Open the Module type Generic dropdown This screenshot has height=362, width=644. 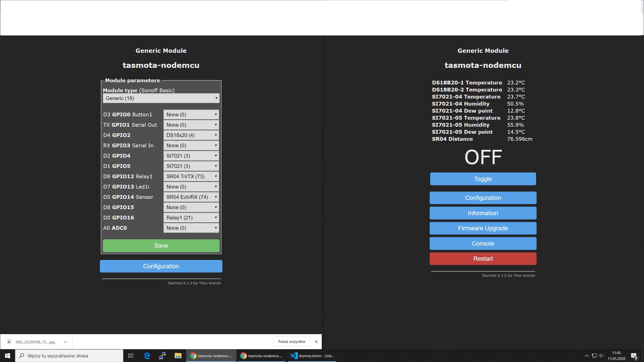(x=161, y=98)
